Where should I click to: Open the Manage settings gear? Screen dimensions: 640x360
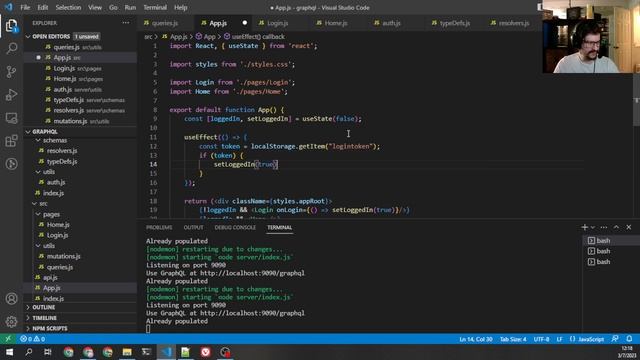[x=11, y=322]
